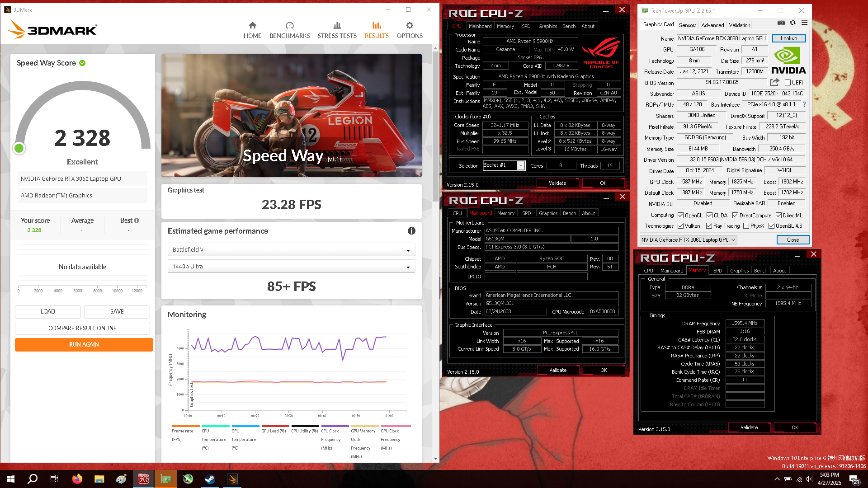Click the LOAD button in 3DMark
Image resolution: width=868 pixels, height=488 pixels.
click(x=47, y=312)
